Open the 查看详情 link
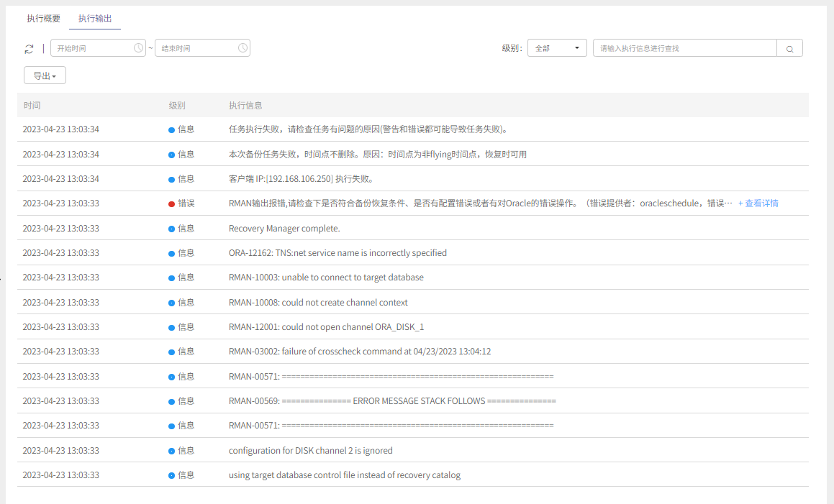This screenshot has width=834, height=504. (x=758, y=203)
